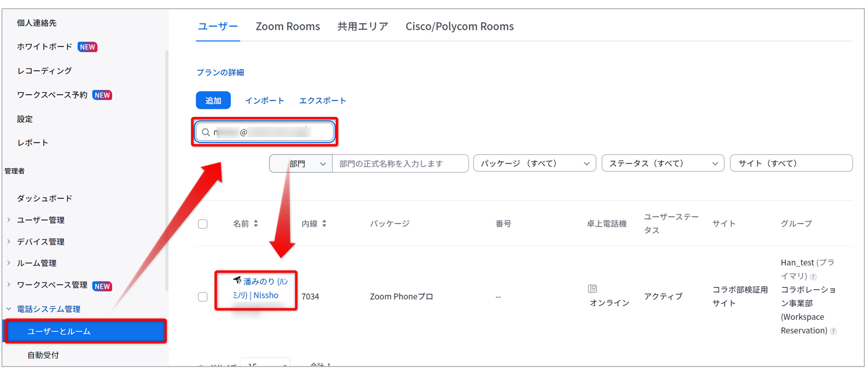Image resolution: width=868 pixels, height=369 pixels.
Task: Click the 追加 button
Action: click(213, 100)
